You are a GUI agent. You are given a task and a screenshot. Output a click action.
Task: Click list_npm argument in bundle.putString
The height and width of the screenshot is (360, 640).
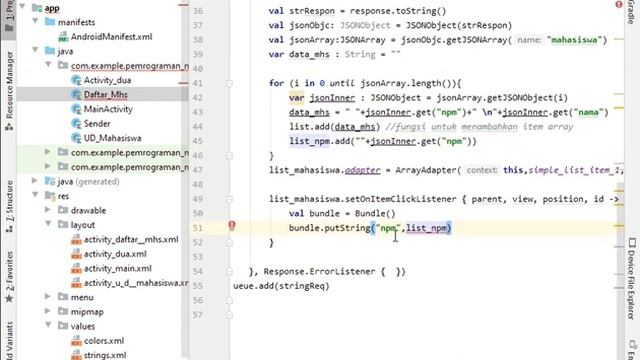click(x=426, y=228)
